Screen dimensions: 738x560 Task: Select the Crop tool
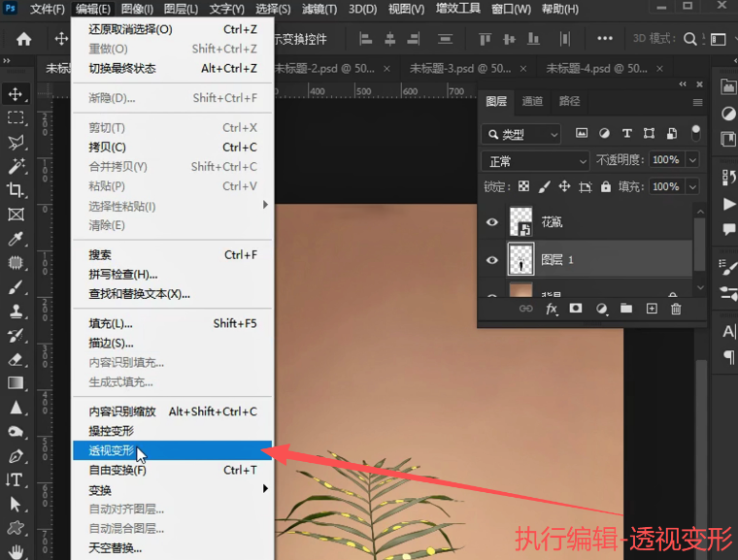click(16, 190)
